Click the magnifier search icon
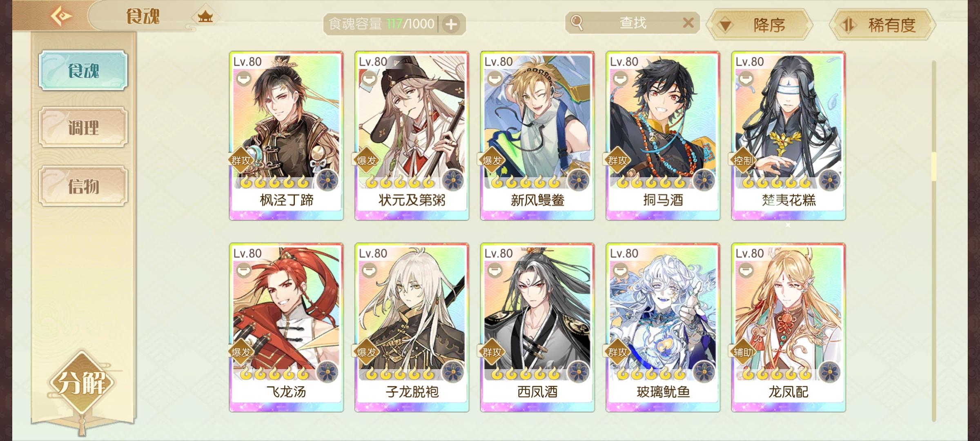 point(577,23)
